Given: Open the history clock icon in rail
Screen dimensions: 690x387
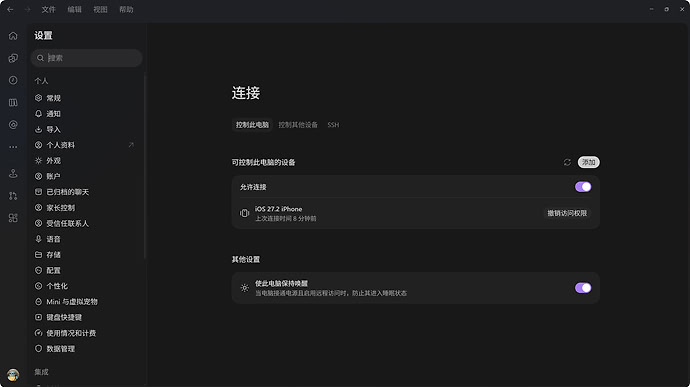Looking at the screenshot, I should click(13, 80).
